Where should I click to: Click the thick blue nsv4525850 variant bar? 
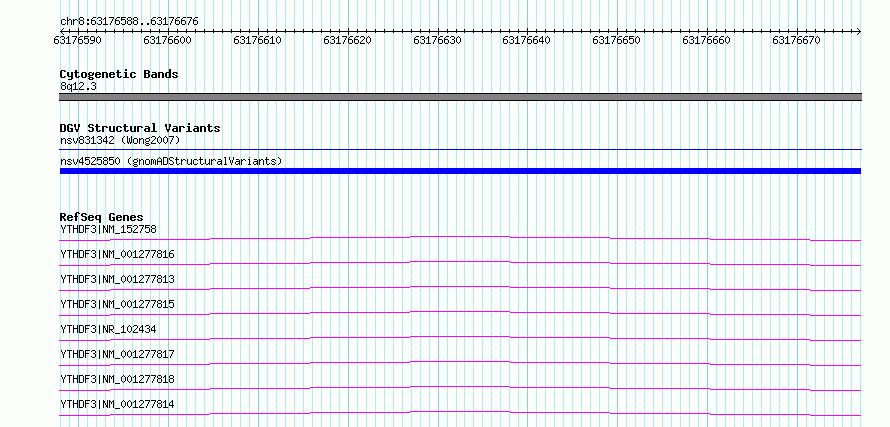(460, 171)
